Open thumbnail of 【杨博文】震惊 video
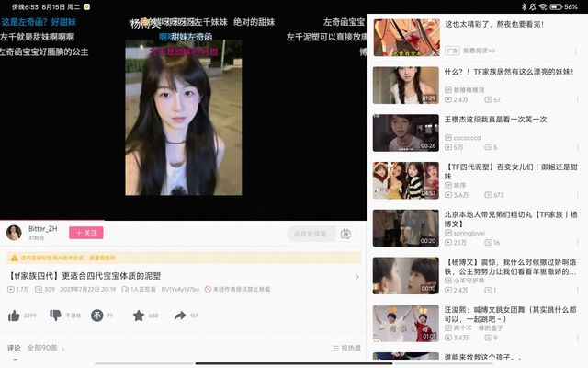The width and height of the screenshot is (588, 368). click(406, 276)
